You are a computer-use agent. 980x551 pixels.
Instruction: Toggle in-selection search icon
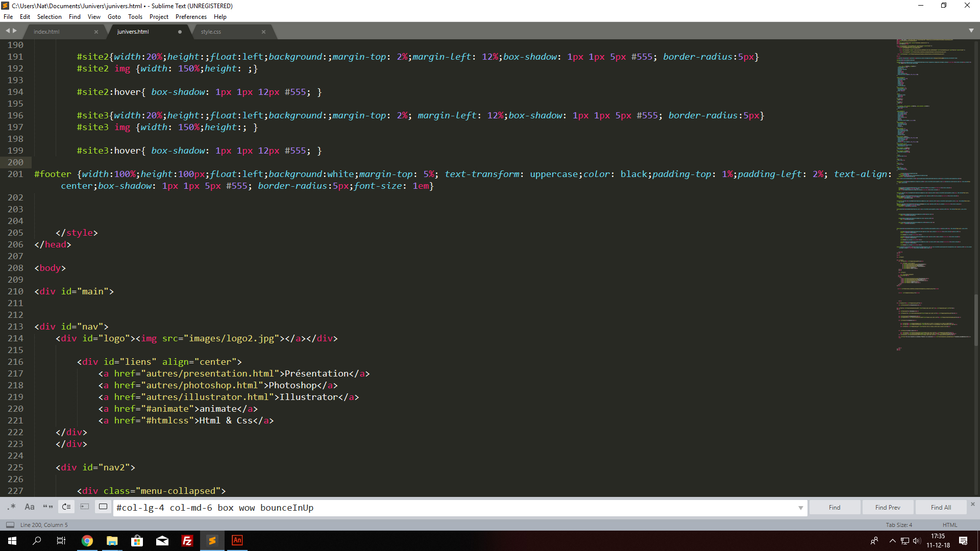pyautogui.click(x=85, y=507)
